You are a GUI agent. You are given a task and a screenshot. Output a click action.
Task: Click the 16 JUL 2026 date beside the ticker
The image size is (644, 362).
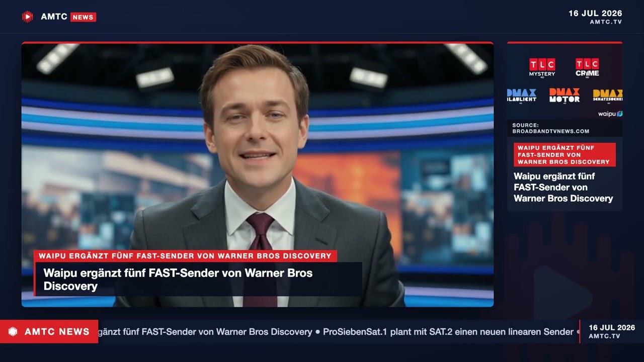(612, 328)
